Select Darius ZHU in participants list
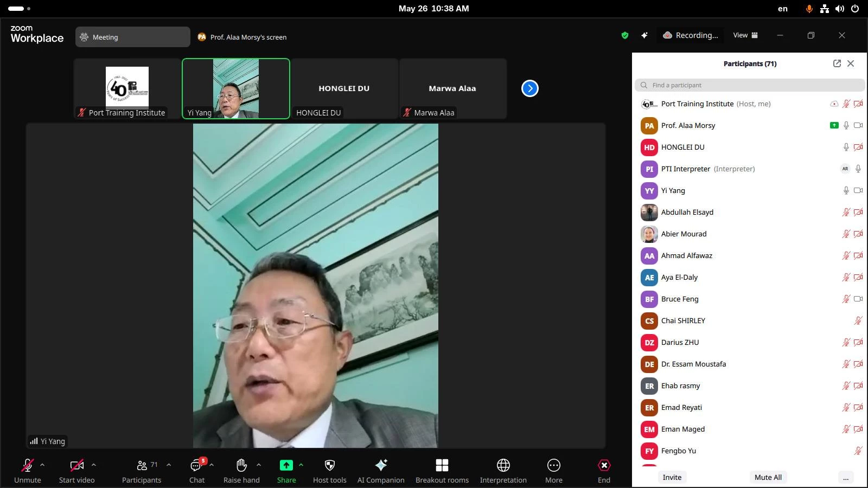868x488 pixels. [x=750, y=342]
